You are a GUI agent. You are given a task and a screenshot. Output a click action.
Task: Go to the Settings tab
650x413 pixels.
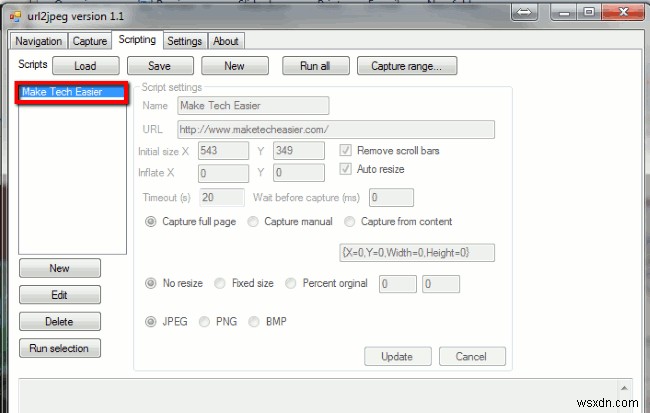pos(184,41)
